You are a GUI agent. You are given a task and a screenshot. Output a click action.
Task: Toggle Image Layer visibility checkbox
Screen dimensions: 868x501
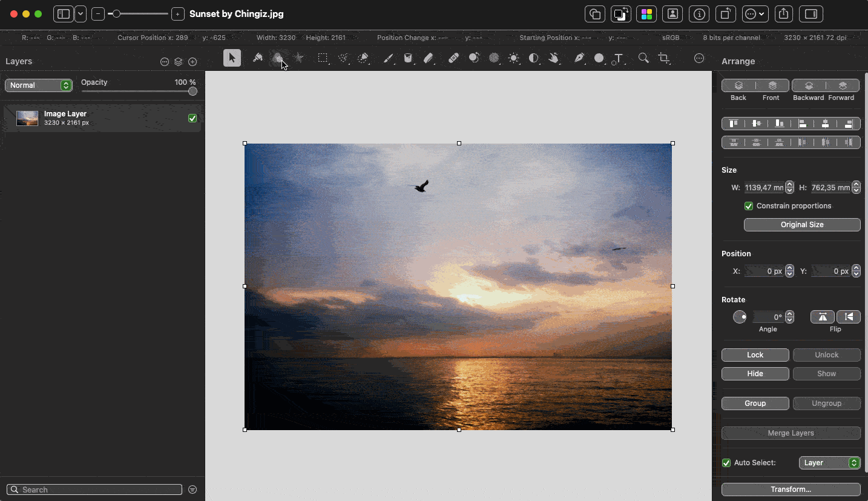pos(192,118)
